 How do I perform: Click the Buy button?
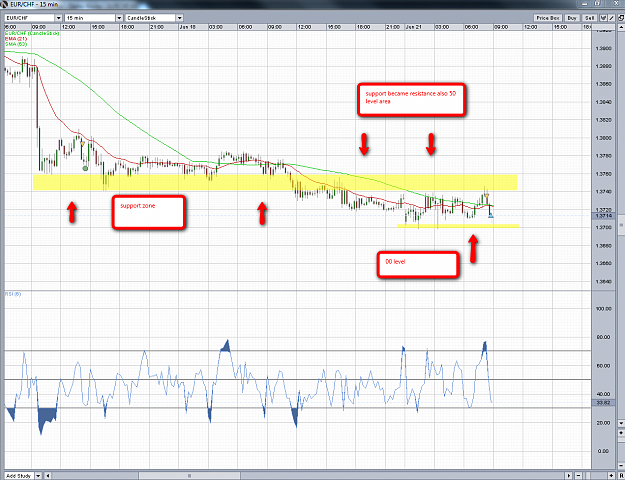[572, 18]
